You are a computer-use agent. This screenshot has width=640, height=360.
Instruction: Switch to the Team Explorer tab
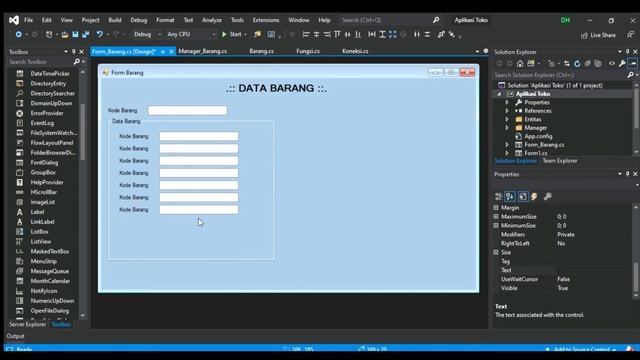560,161
